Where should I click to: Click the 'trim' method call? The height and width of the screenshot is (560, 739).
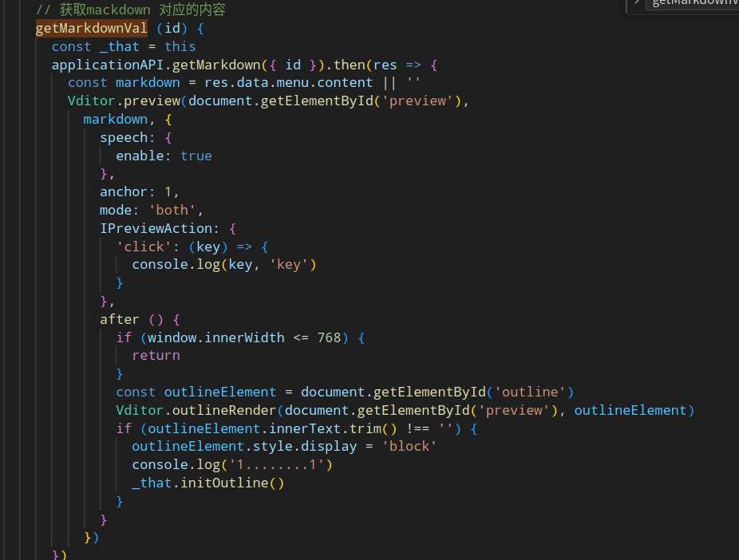pyautogui.click(x=366, y=428)
